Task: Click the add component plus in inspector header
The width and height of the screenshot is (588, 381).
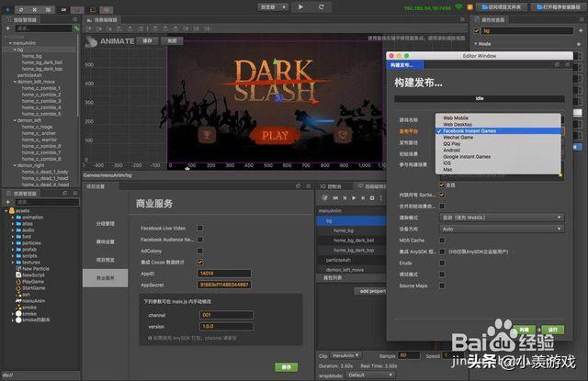Action: point(581,30)
